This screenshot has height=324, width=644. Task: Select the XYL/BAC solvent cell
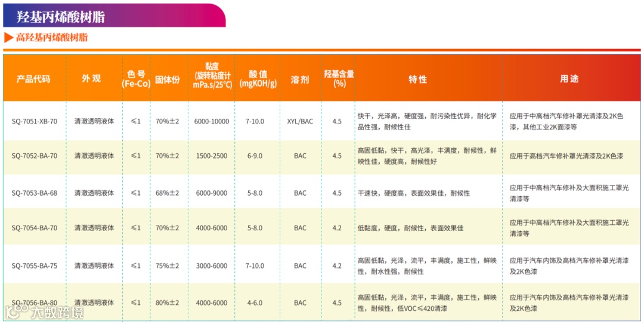[x=300, y=122]
